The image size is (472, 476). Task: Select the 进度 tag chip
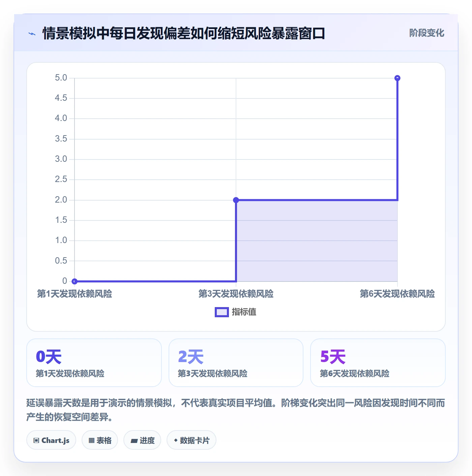pyautogui.click(x=142, y=440)
